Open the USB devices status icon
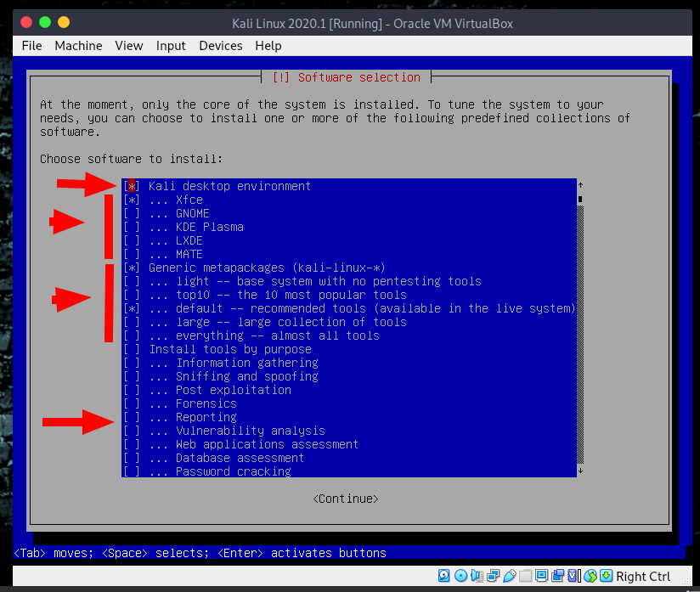 pos(510,576)
